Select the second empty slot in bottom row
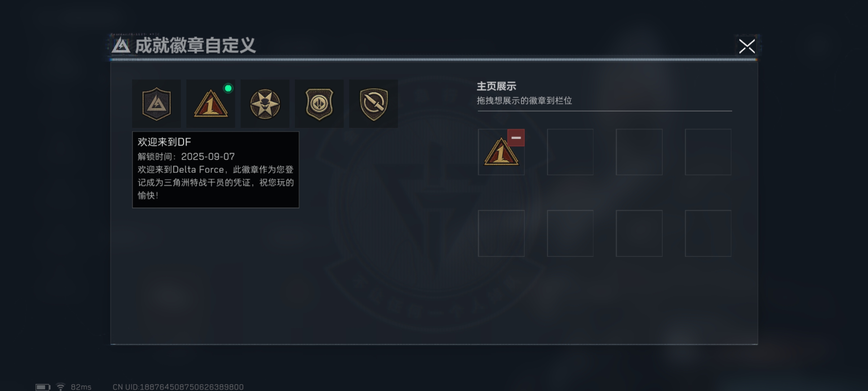 [570, 233]
